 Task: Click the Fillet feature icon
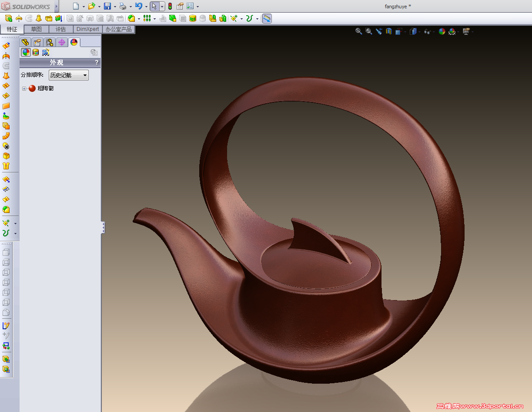point(131,18)
